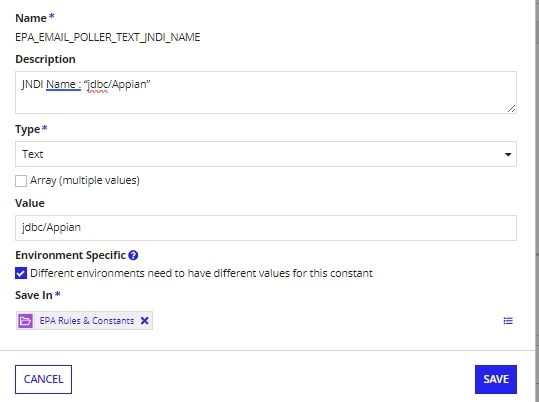539x402 pixels.
Task: Open the folder browse list icon
Action: (x=508, y=321)
